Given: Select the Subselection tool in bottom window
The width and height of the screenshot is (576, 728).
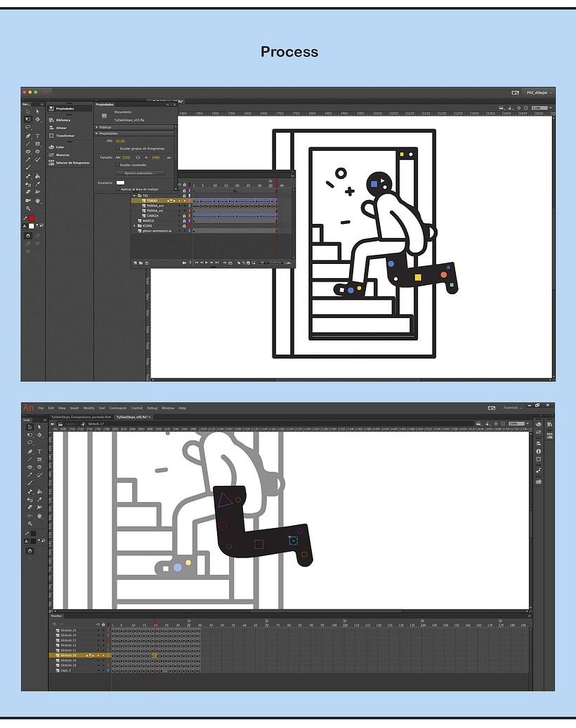Looking at the screenshot, I should coord(39,427).
